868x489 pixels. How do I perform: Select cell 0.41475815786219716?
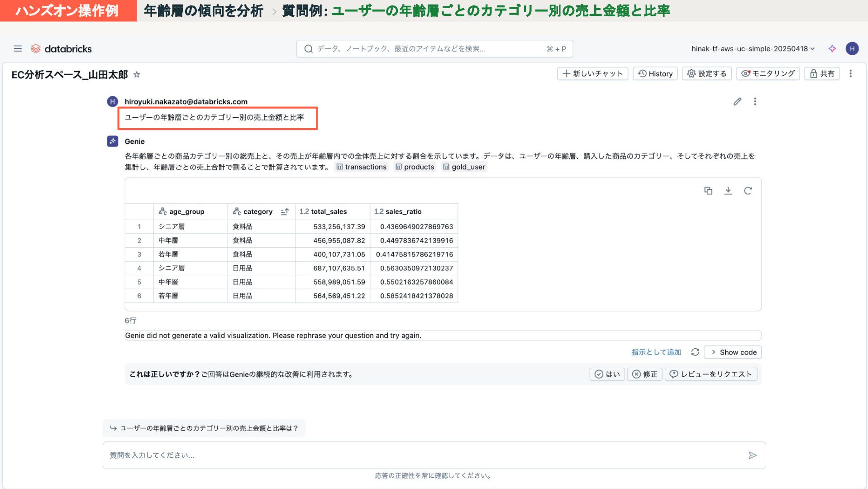coord(414,254)
